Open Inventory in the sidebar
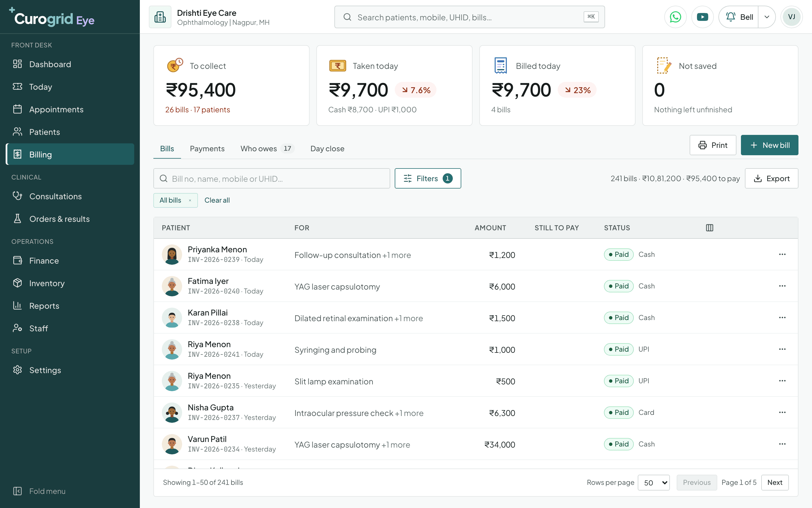 click(x=70, y=283)
